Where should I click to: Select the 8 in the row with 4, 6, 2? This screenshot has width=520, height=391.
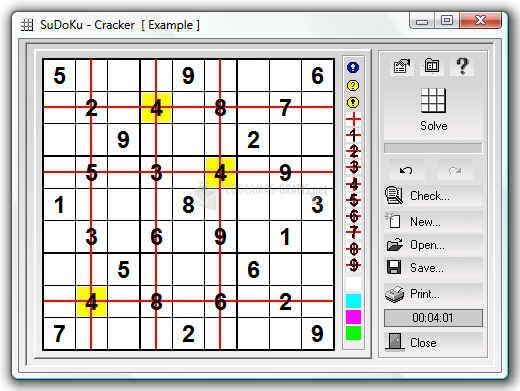[156, 301]
